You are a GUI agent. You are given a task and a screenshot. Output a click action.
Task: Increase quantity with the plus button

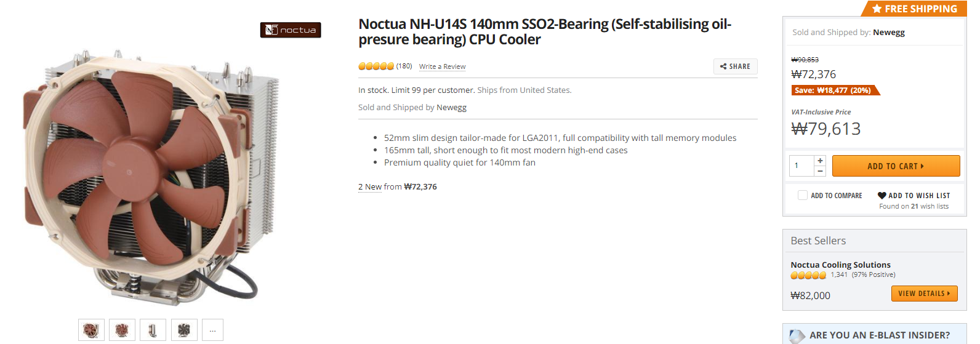[x=820, y=161]
